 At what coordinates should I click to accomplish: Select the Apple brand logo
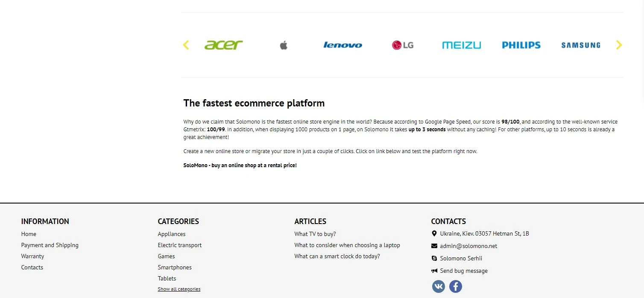[283, 44]
